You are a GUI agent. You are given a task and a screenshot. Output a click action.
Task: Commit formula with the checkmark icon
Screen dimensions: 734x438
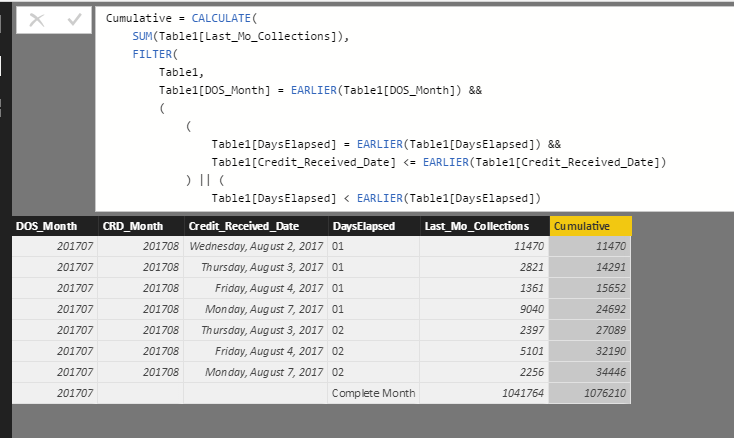(74, 20)
